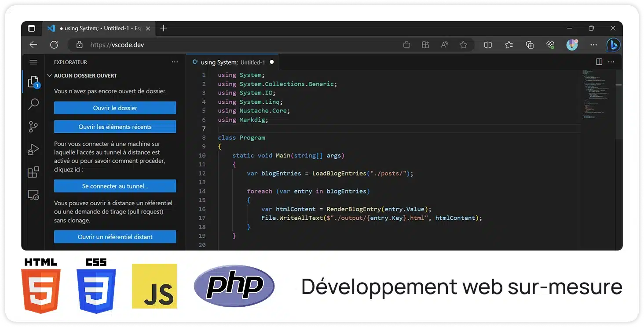Select the vscode.dev browser tab
The height and width of the screenshot is (327, 644).
pyautogui.click(x=98, y=28)
